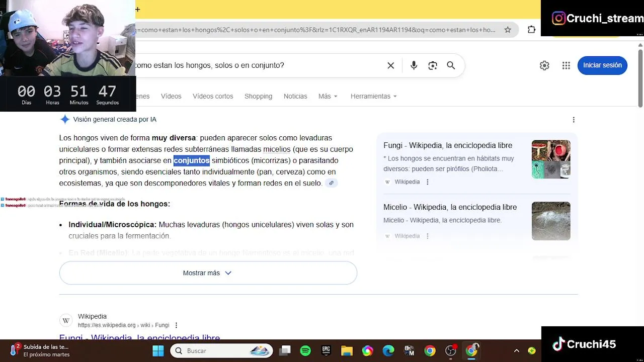Open Microsoft Edge from the taskbar
644x362 pixels.
click(388, 350)
